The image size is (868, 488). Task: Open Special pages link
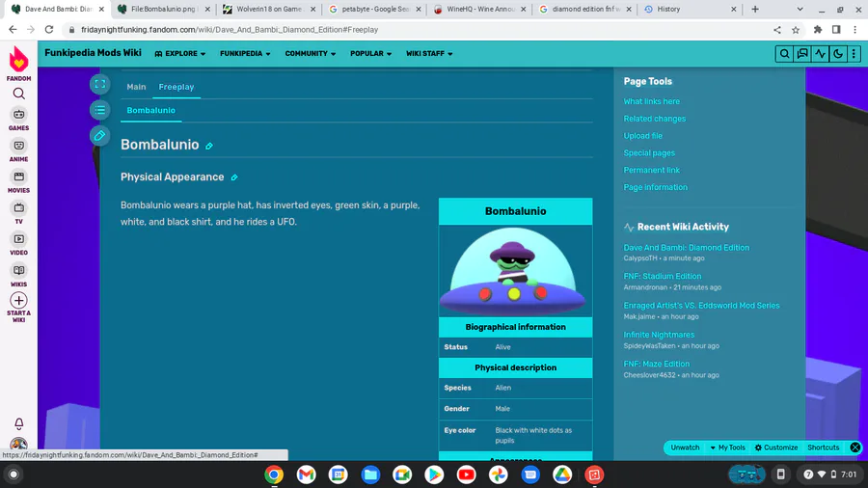tap(649, 153)
